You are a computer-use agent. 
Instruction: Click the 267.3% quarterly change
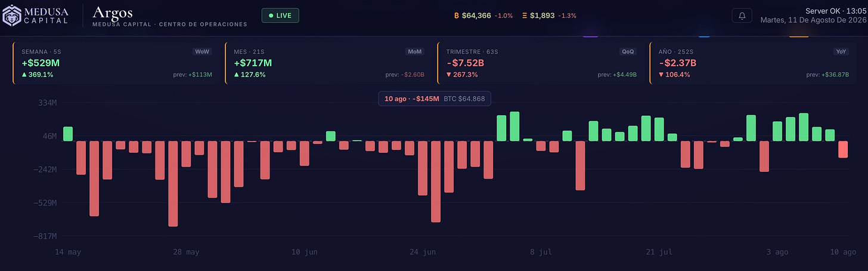462,75
